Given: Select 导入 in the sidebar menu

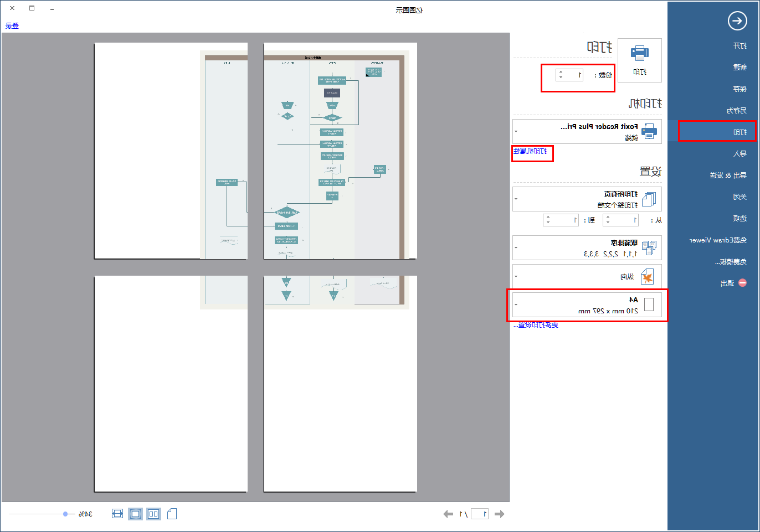Looking at the screenshot, I should (x=740, y=154).
